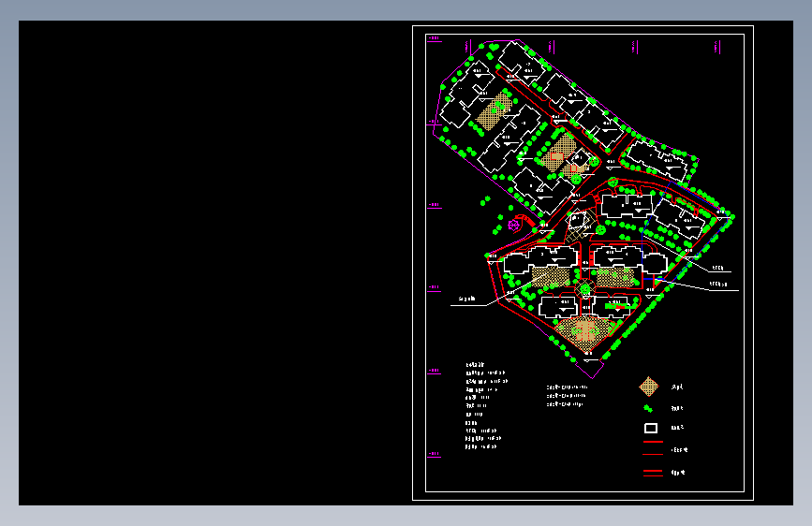Image resolution: width=812 pixels, height=526 pixels.
Task: Select the tan hatched plaza at the site's bottom tip
Action: (x=585, y=332)
